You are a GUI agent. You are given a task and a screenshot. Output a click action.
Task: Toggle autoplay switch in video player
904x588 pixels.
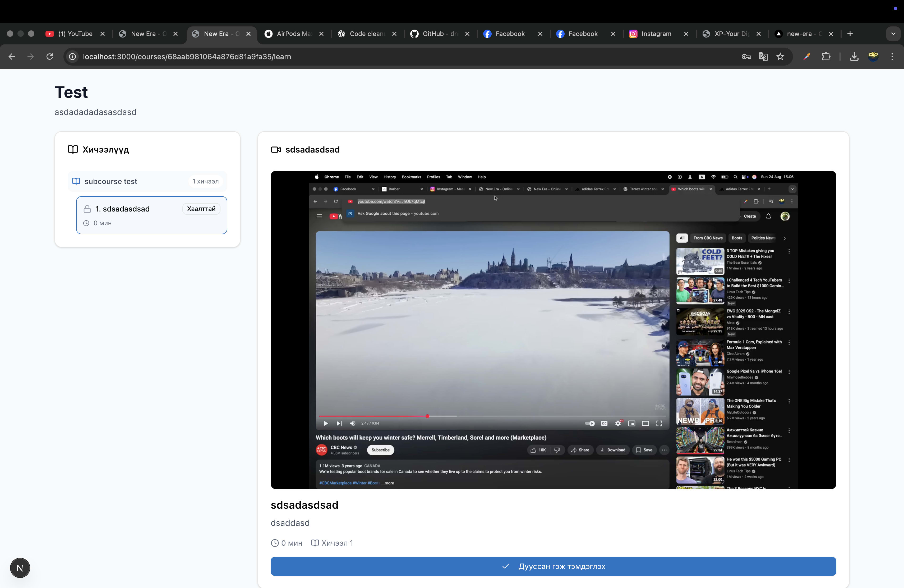coord(590,423)
